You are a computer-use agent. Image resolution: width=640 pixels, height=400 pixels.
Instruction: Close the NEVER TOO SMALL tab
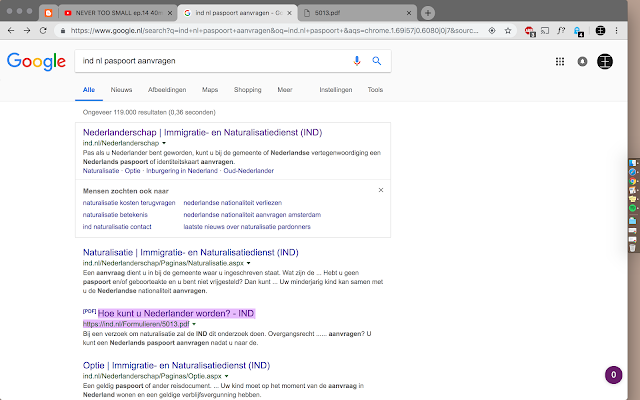(170, 13)
